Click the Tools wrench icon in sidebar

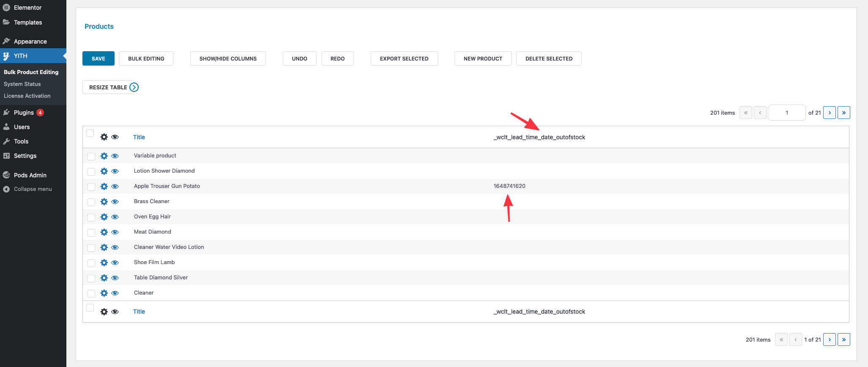tap(6, 141)
